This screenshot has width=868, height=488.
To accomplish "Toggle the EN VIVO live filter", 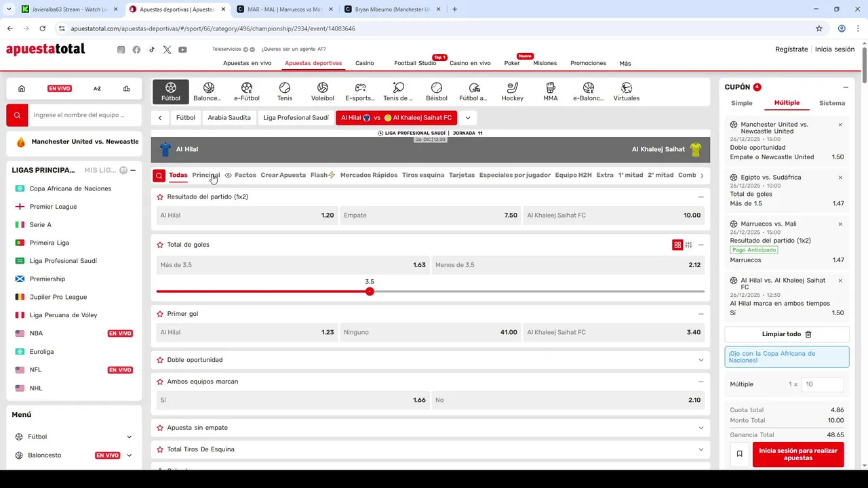I will pyautogui.click(x=60, y=89).
